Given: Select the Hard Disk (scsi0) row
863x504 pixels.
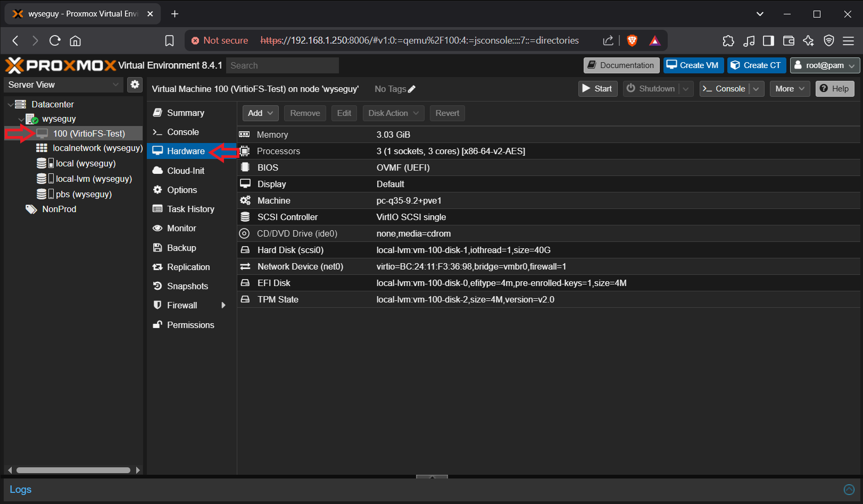Looking at the screenshot, I should pos(549,250).
